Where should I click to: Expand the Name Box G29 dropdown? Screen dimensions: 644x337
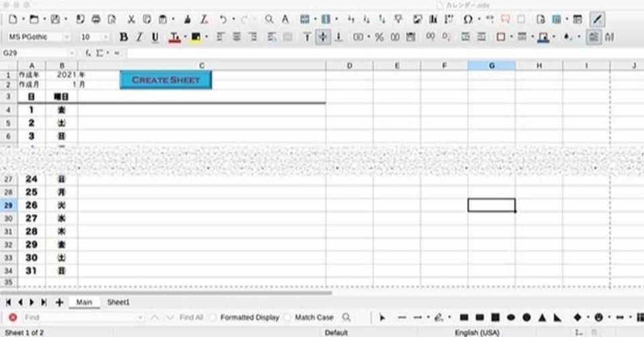click(x=72, y=53)
